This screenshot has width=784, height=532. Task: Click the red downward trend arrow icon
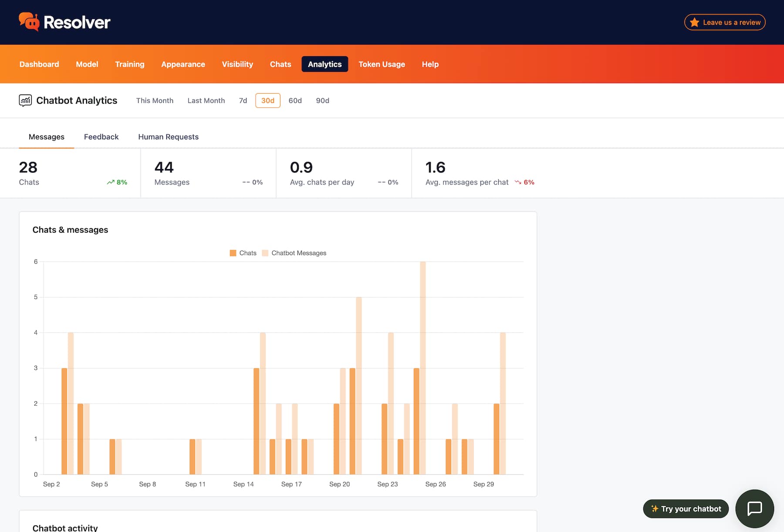pyautogui.click(x=518, y=182)
